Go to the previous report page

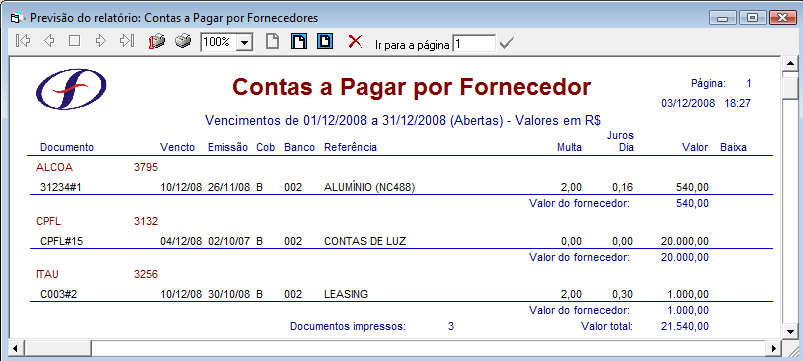(x=49, y=41)
